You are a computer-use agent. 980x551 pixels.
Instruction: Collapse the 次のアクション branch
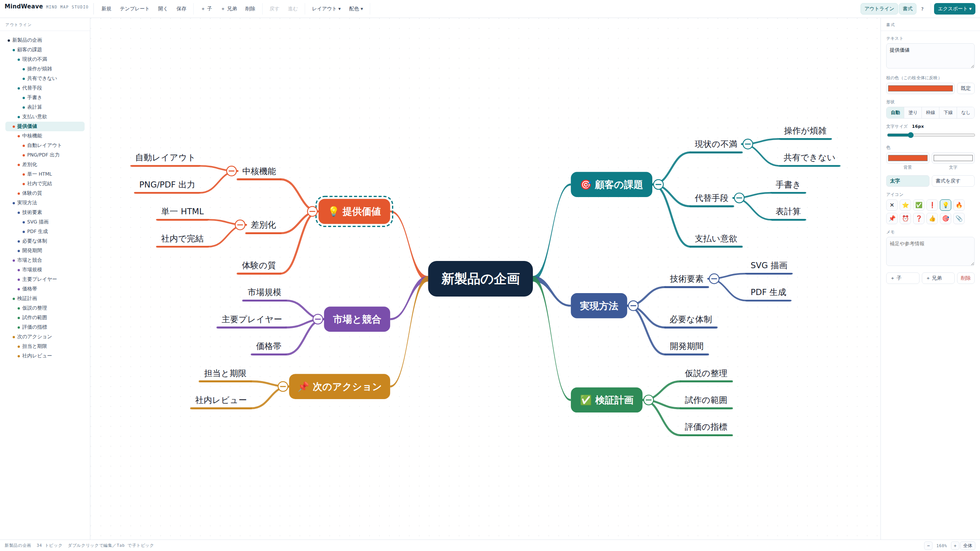(283, 386)
